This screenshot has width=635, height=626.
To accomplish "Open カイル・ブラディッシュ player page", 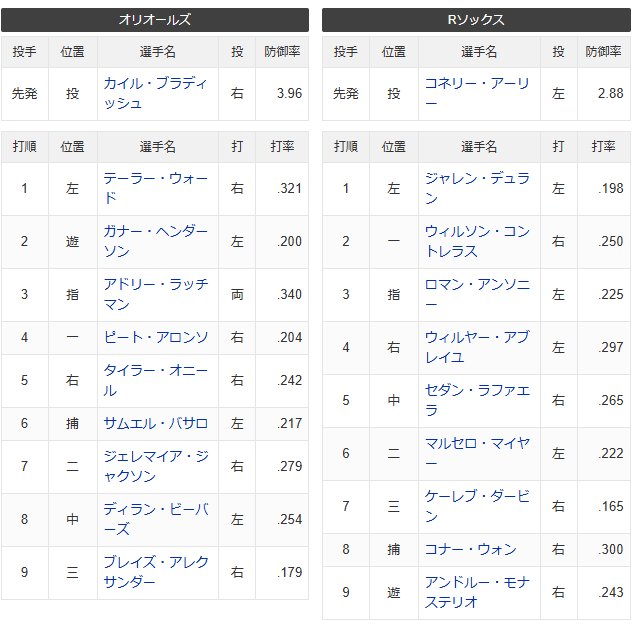I will [156, 94].
